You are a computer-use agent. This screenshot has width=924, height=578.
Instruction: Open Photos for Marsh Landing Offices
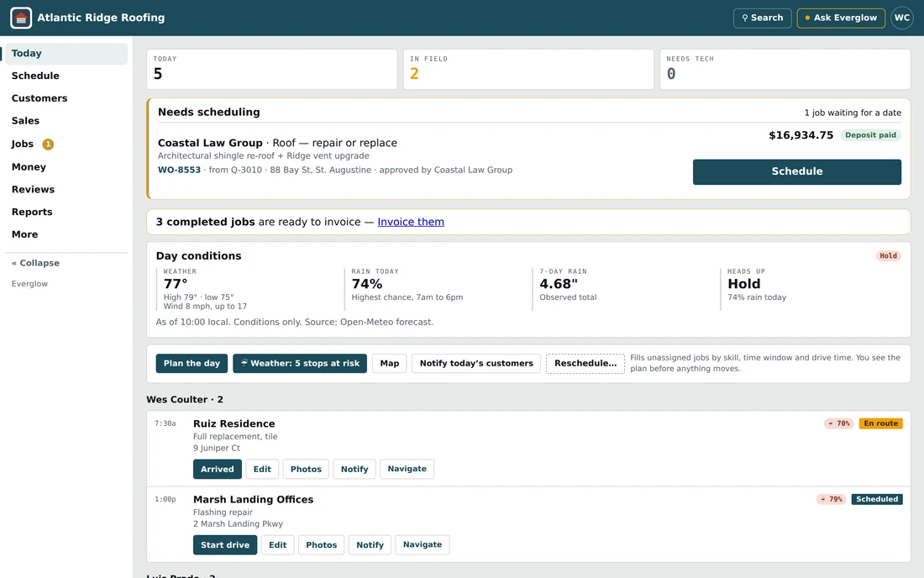point(321,545)
